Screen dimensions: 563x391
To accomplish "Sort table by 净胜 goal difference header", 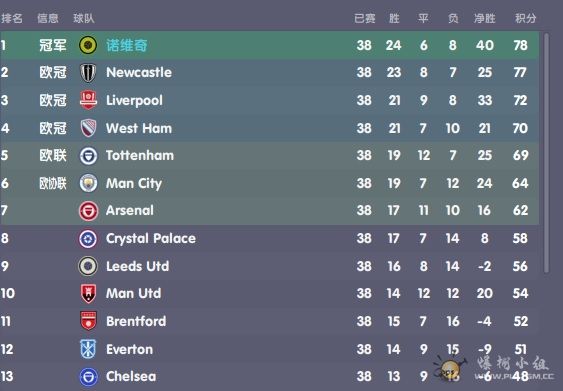I will [x=484, y=18].
